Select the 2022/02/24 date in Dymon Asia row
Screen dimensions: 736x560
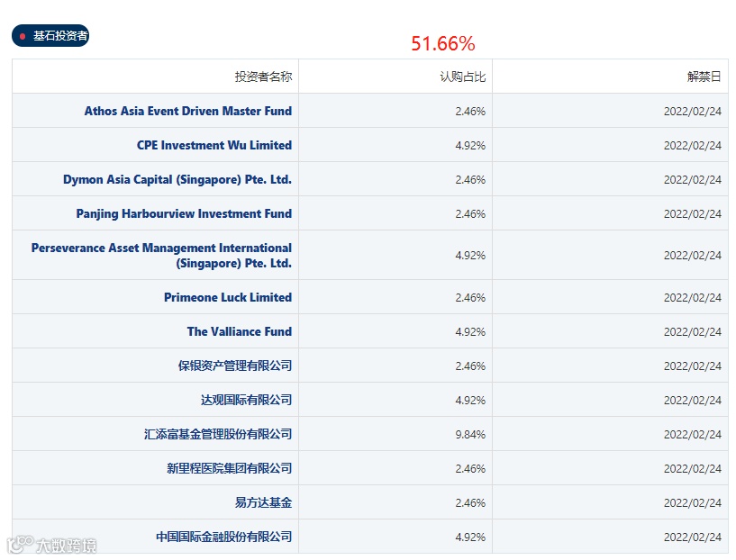pos(693,180)
